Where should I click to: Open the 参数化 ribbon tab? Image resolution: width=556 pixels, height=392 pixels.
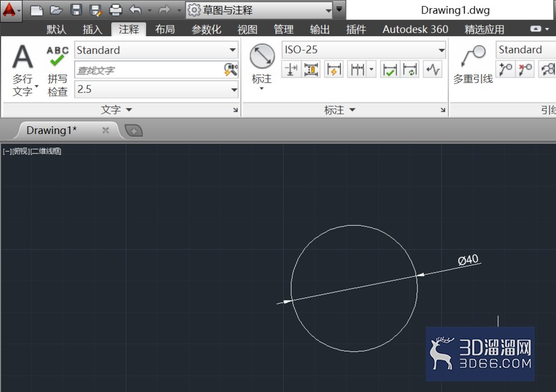pyautogui.click(x=206, y=29)
